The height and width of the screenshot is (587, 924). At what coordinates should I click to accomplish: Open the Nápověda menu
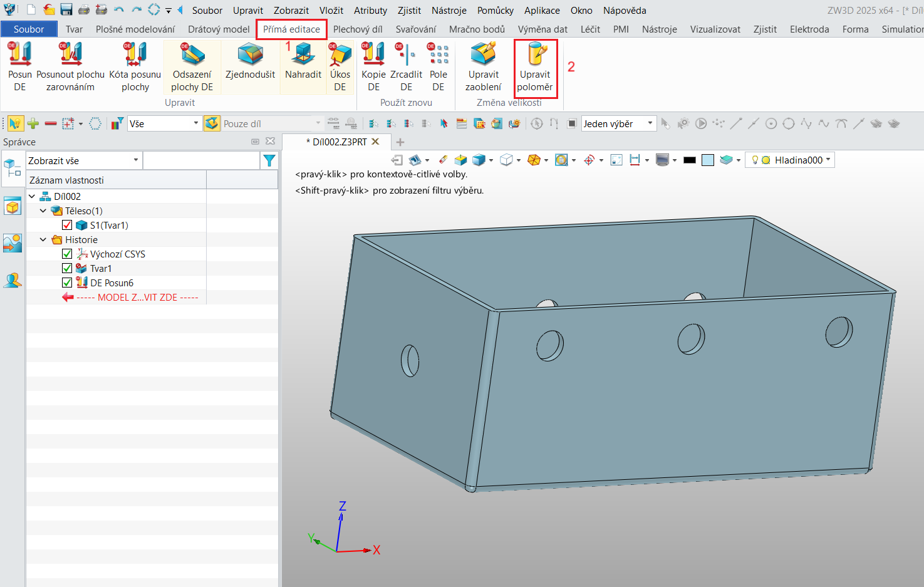tap(625, 10)
